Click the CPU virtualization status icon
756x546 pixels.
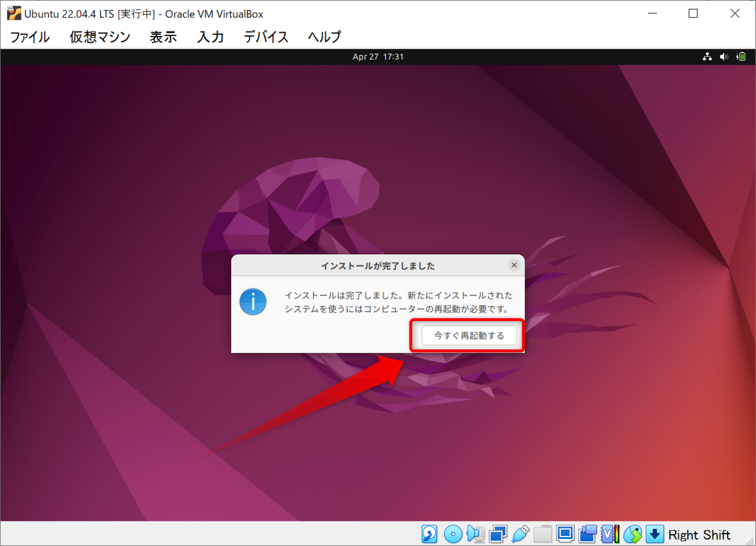click(x=610, y=534)
